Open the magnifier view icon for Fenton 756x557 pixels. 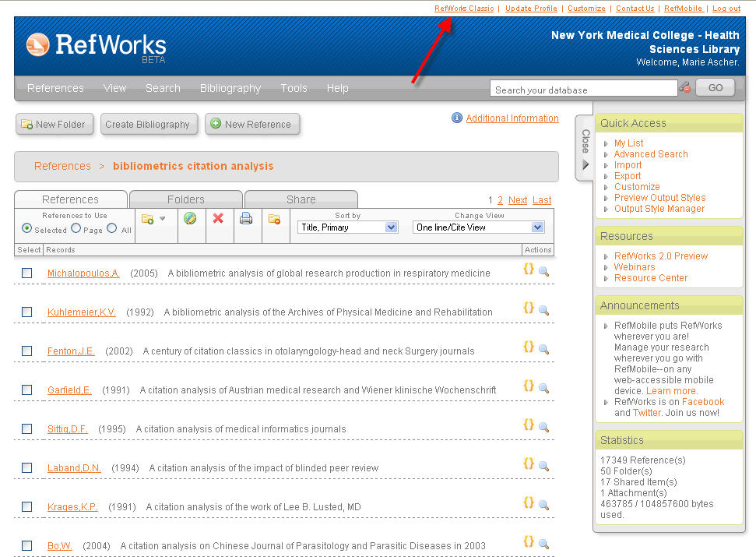coord(544,350)
